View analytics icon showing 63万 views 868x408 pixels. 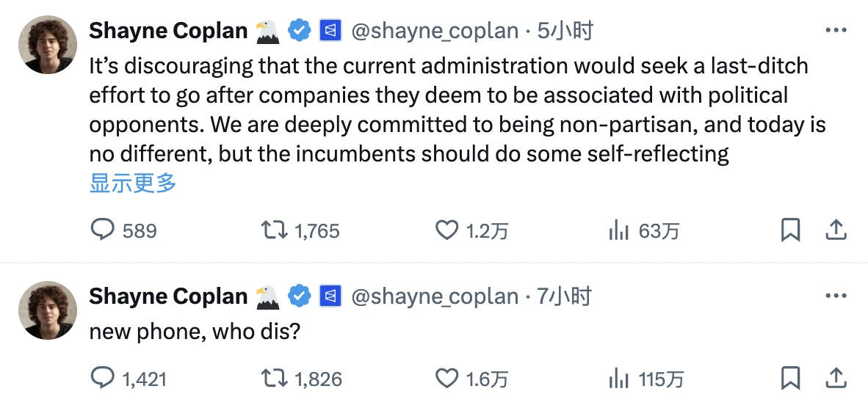click(619, 230)
